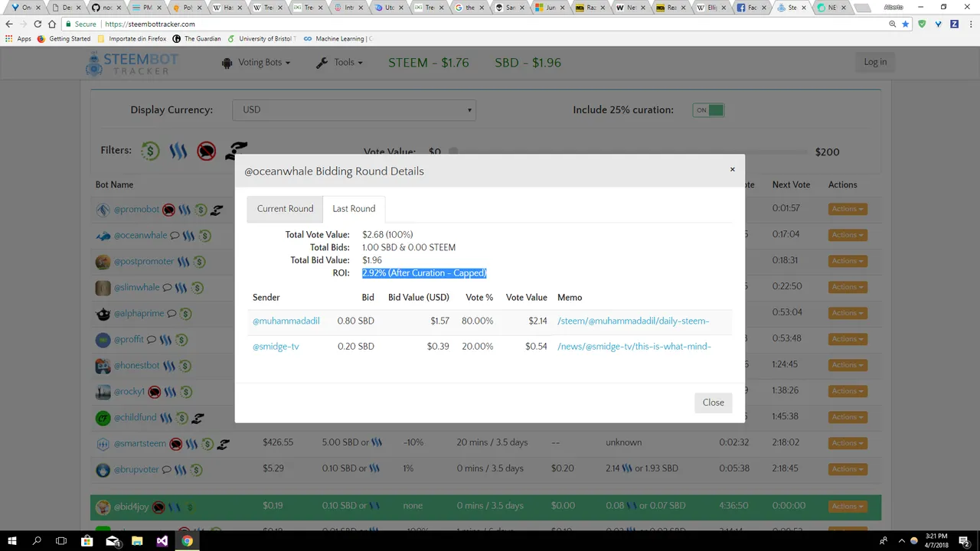This screenshot has height=551, width=980.
Task: Switch to the GitHub browser tab
Action: [106, 8]
